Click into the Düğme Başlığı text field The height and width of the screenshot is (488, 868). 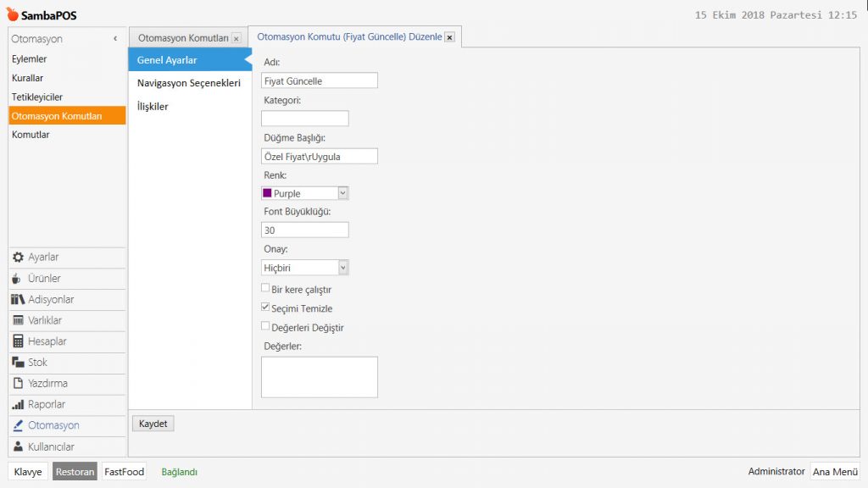[319, 157]
